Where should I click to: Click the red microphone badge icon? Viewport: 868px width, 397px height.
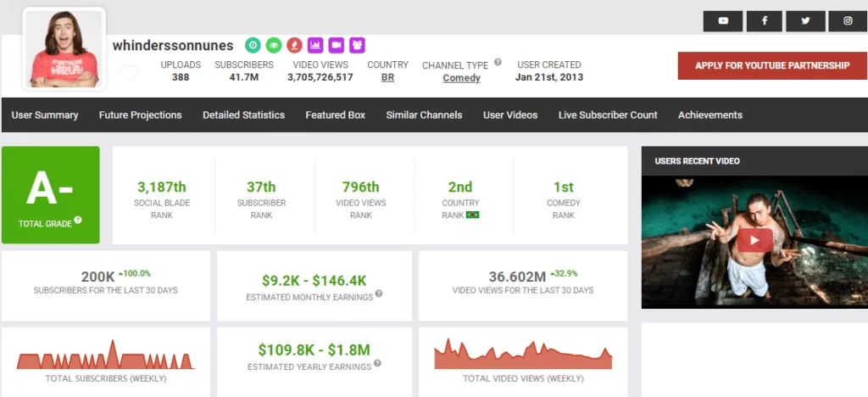tap(293, 45)
